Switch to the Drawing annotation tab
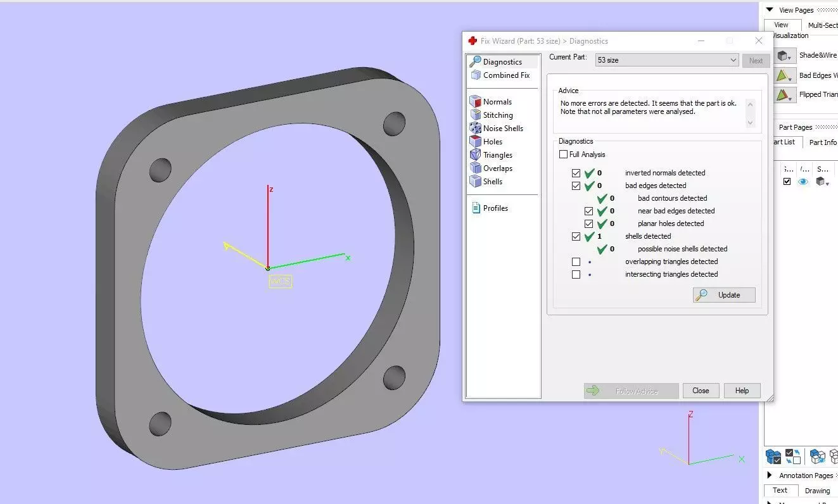This screenshot has height=504, width=838. [817, 491]
